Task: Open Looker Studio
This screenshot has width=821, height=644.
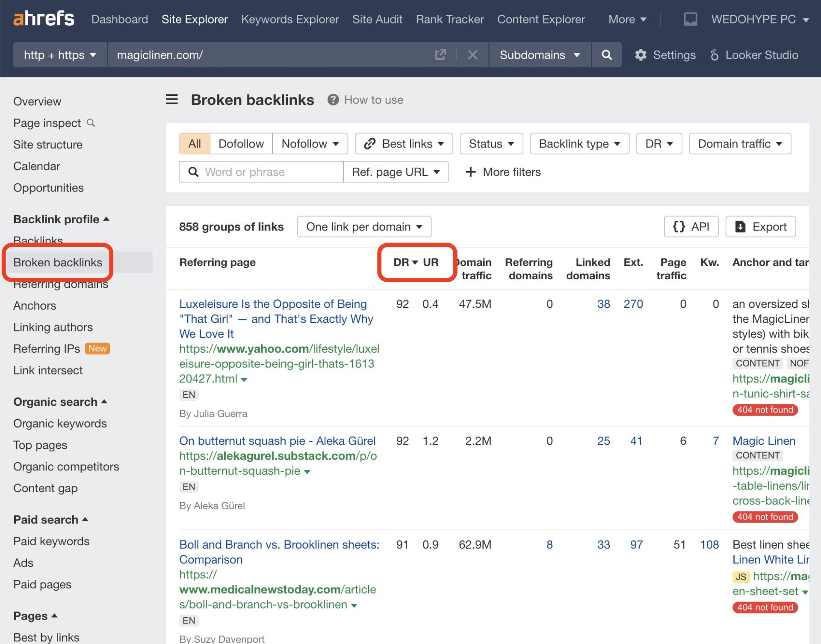Action: point(754,55)
